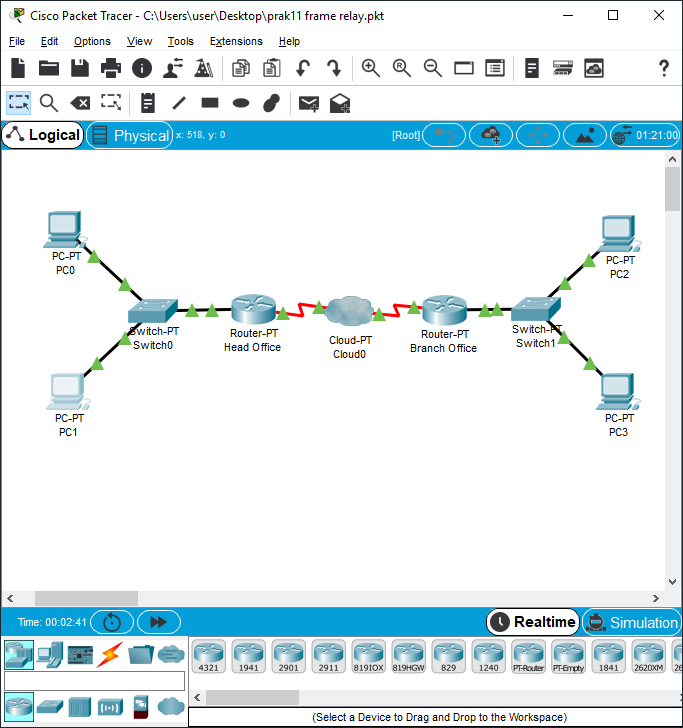
Task: Open the Edit menu
Action: (49, 41)
